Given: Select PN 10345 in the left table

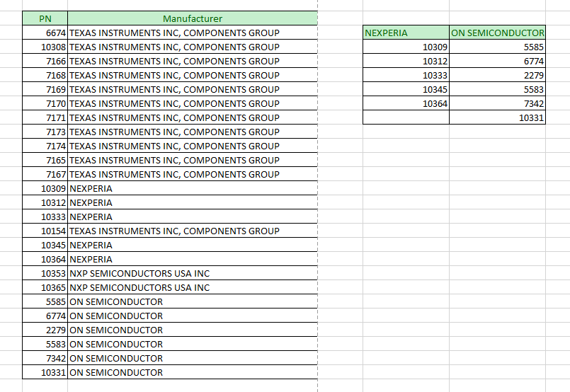Looking at the screenshot, I should point(45,246).
